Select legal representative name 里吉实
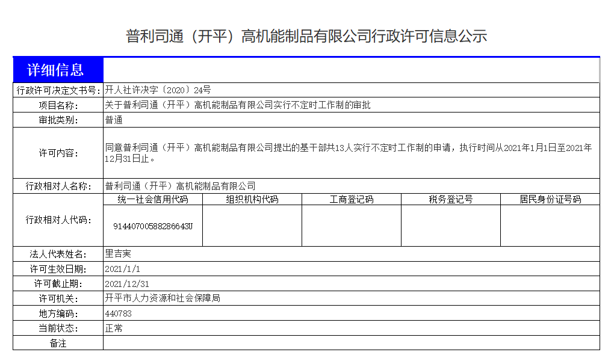 [x=118, y=254]
